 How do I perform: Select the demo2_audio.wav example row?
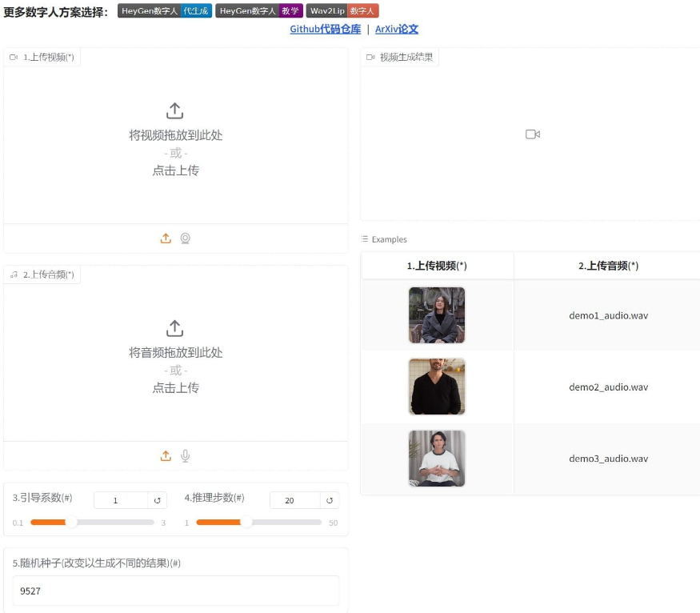[x=608, y=387]
